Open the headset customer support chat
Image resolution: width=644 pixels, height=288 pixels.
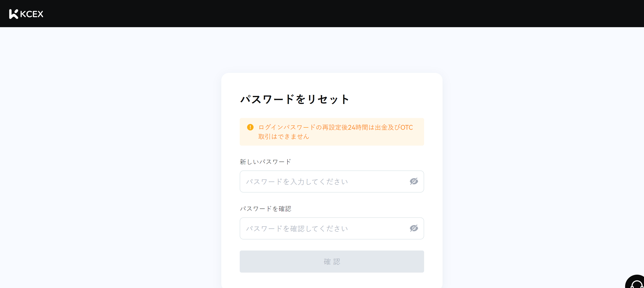click(x=636, y=283)
